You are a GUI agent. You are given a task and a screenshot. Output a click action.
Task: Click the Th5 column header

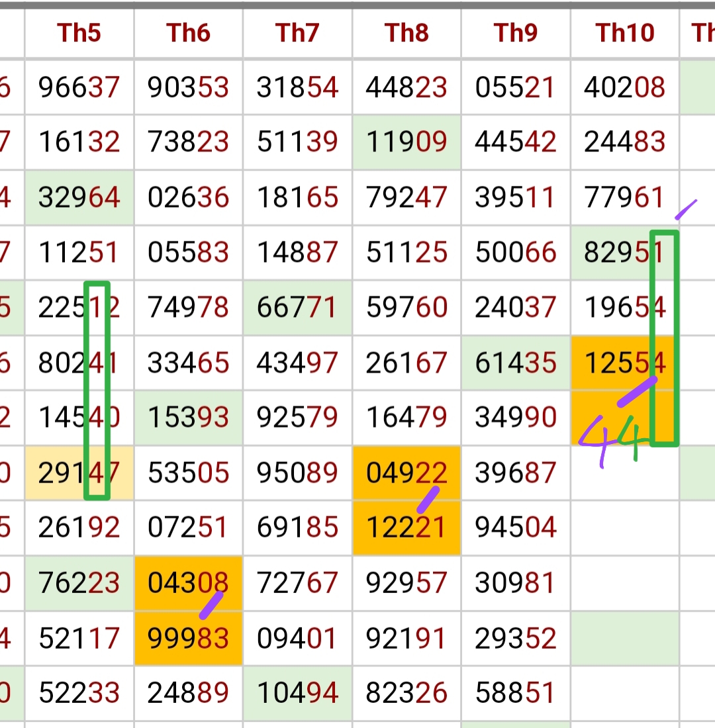coord(79,34)
